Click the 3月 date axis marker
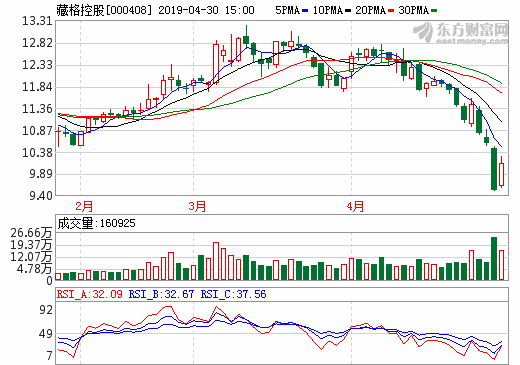The image size is (520, 365). (197, 206)
